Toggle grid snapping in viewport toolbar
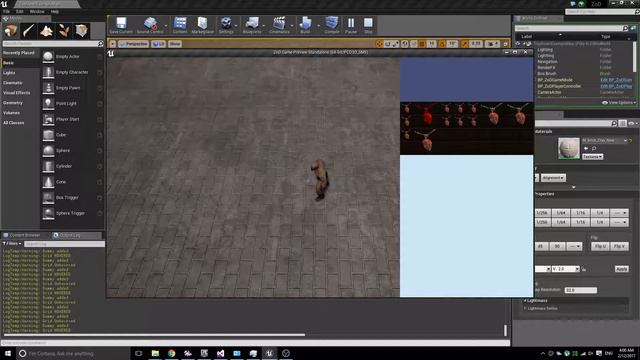The width and height of the screenshot is (640, 360). pos(422,44)
